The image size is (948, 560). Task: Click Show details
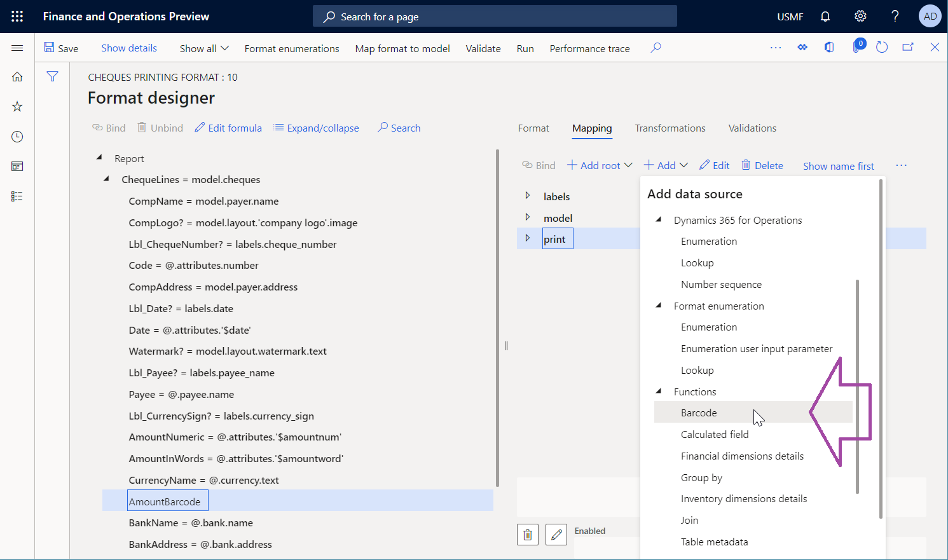point(129,48)
